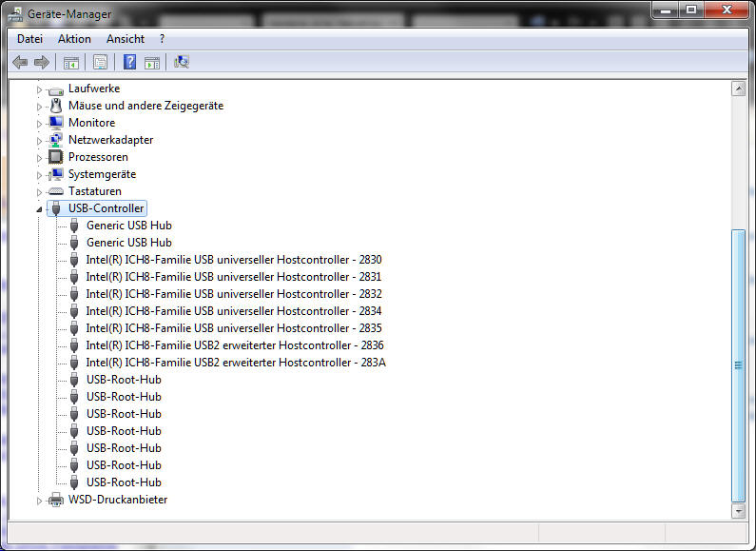The image size is (756, 551).
Task: Click the Back arrow toolbar icon
Action: point(20,62)
